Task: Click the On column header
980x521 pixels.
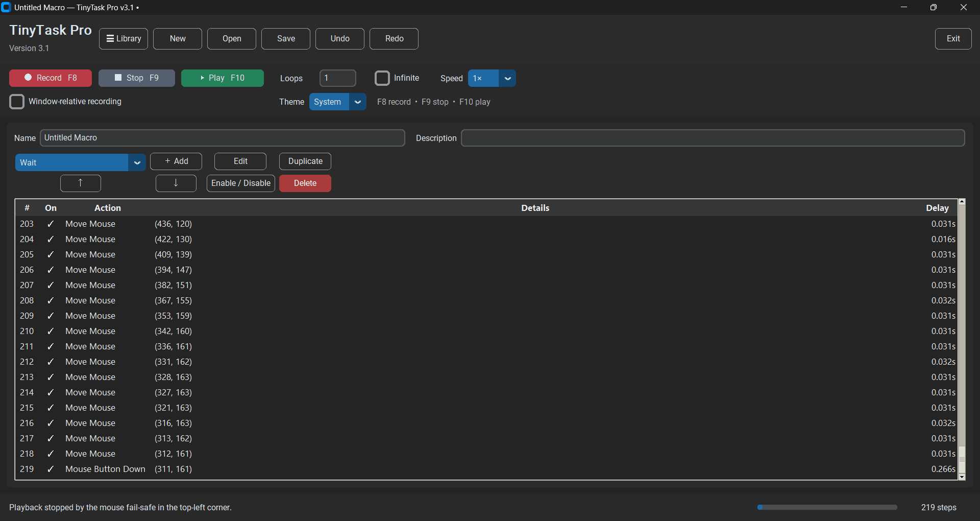Action: click(51, 208)
